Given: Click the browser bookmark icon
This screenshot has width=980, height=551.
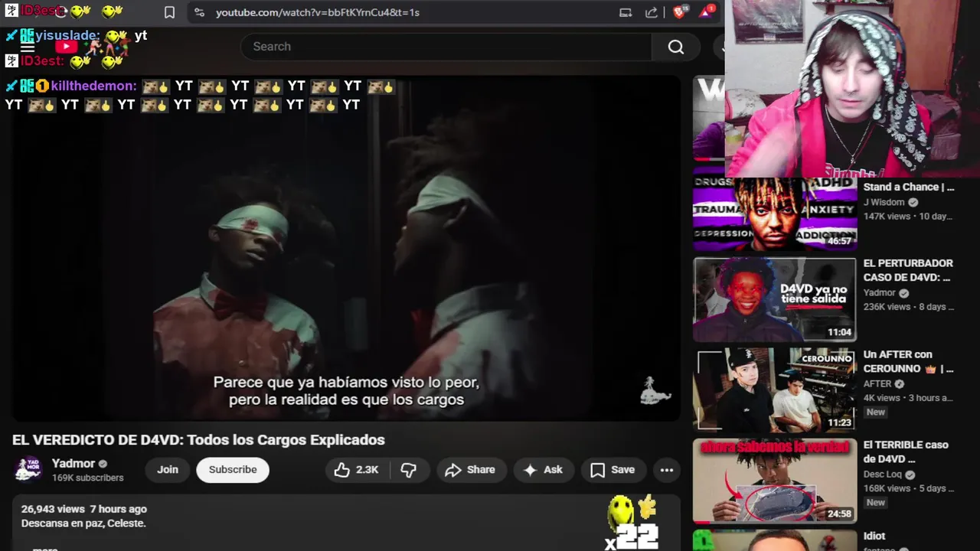Looking at the screenshot, I should click(169, 12).
